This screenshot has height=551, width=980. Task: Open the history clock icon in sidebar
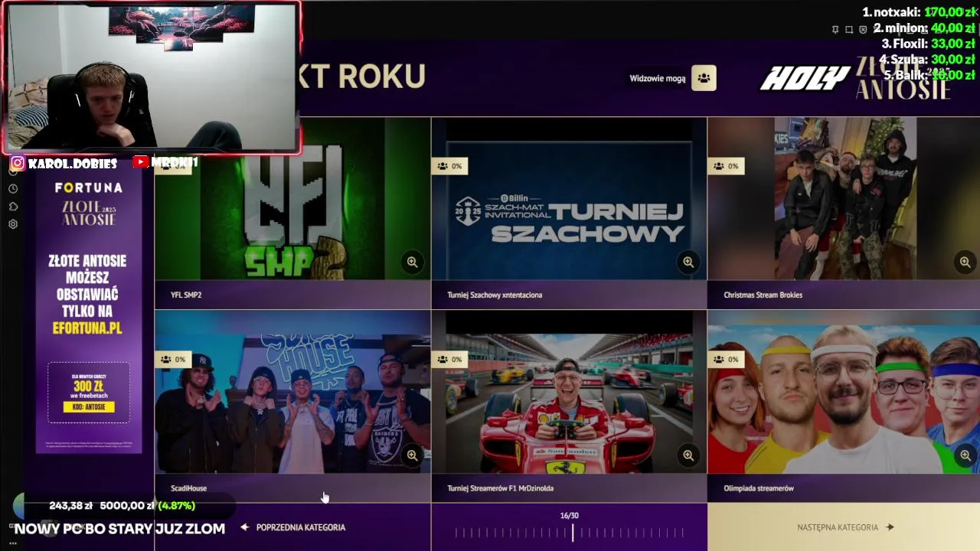(13, 188)
